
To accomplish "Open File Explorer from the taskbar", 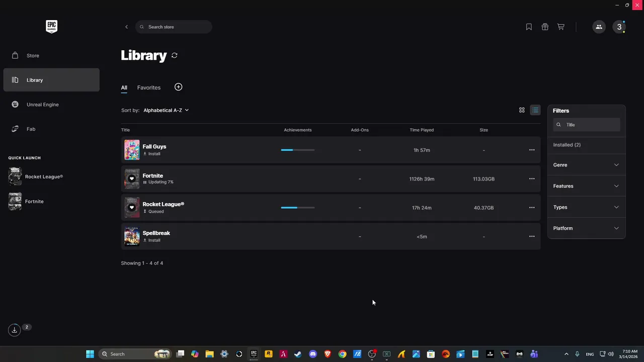I will [210, 354].
